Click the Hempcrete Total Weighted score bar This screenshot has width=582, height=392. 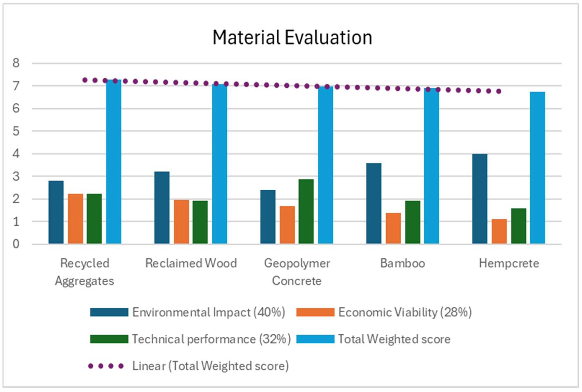pyautogui.click(x=537, y=168)
